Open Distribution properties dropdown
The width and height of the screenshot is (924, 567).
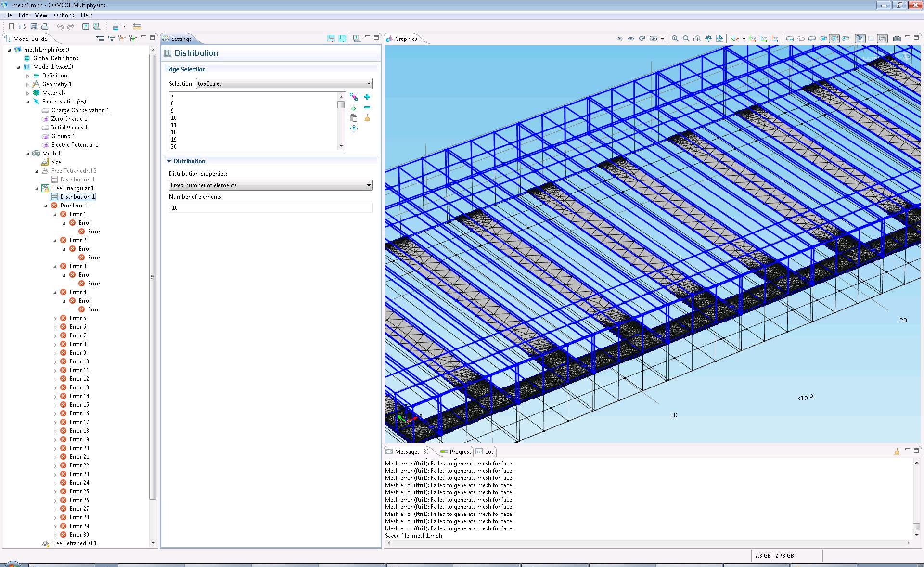coord(369,185)
